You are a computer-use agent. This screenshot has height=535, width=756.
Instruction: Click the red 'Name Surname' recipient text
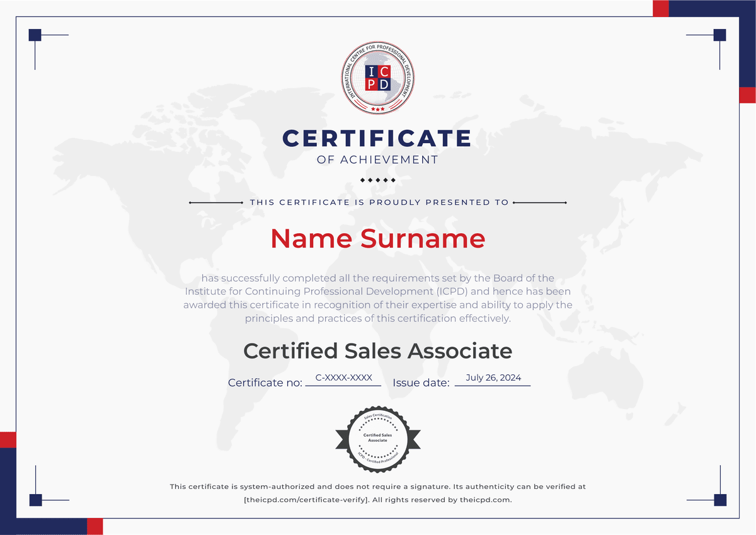378,239
